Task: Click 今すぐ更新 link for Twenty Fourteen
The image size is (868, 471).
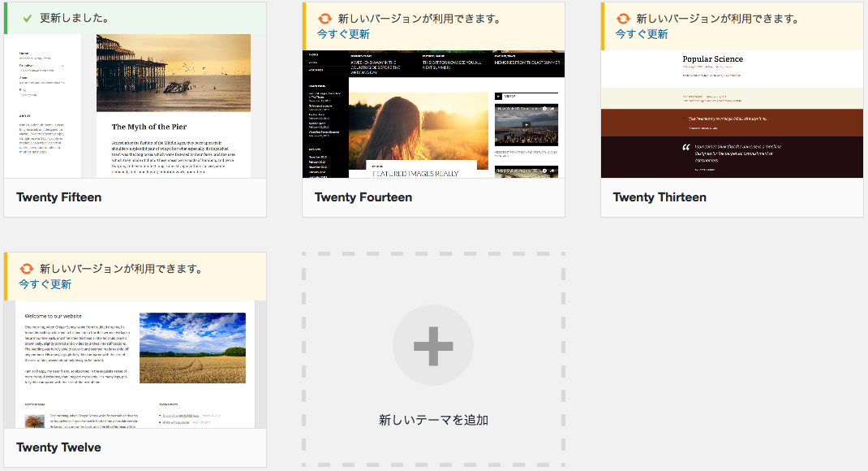Action: click(343, 34)
